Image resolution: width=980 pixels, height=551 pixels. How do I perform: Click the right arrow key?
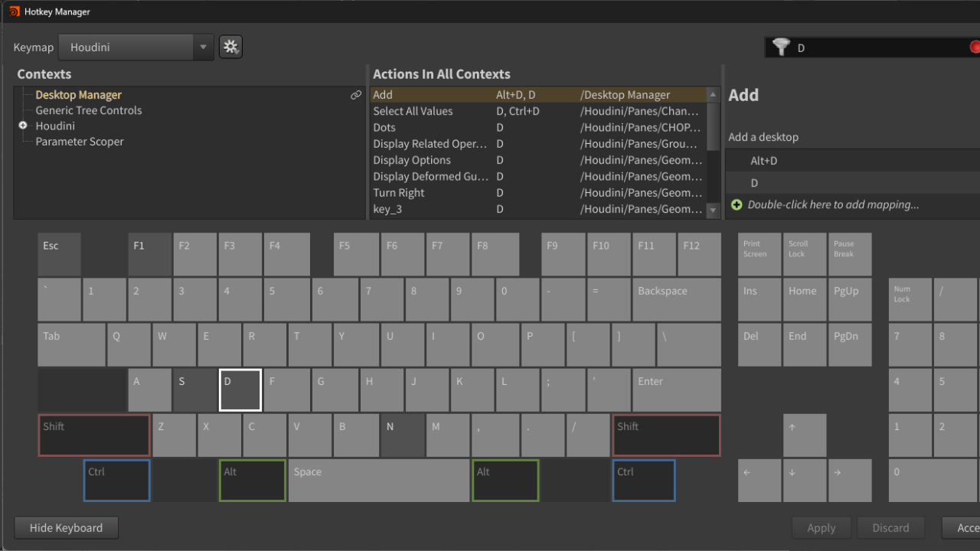(850, 481)
